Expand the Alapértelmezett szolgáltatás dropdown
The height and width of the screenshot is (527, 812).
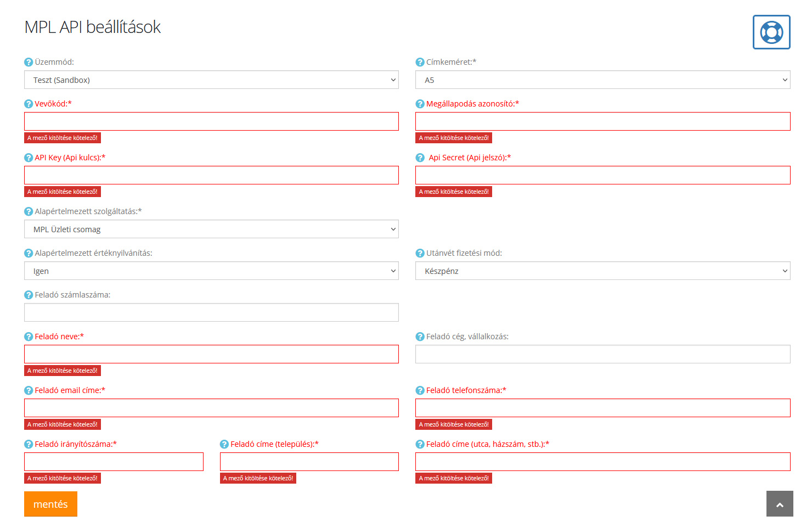211,229
